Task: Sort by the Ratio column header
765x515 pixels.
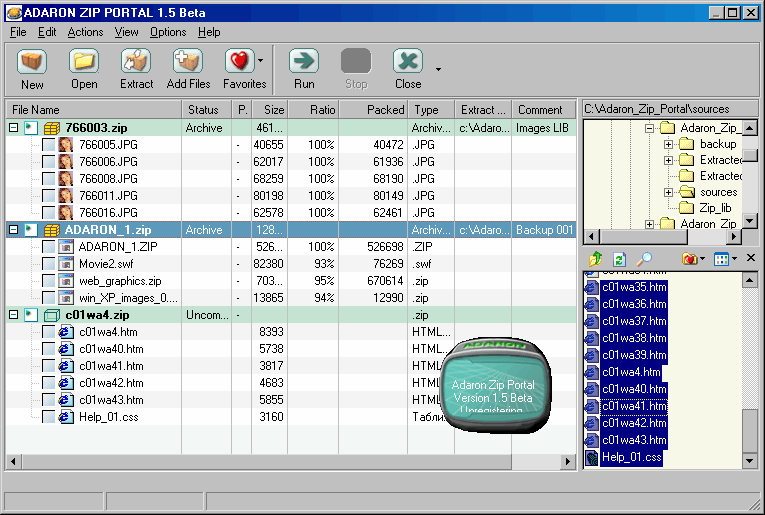Action: tap(313, 110)
